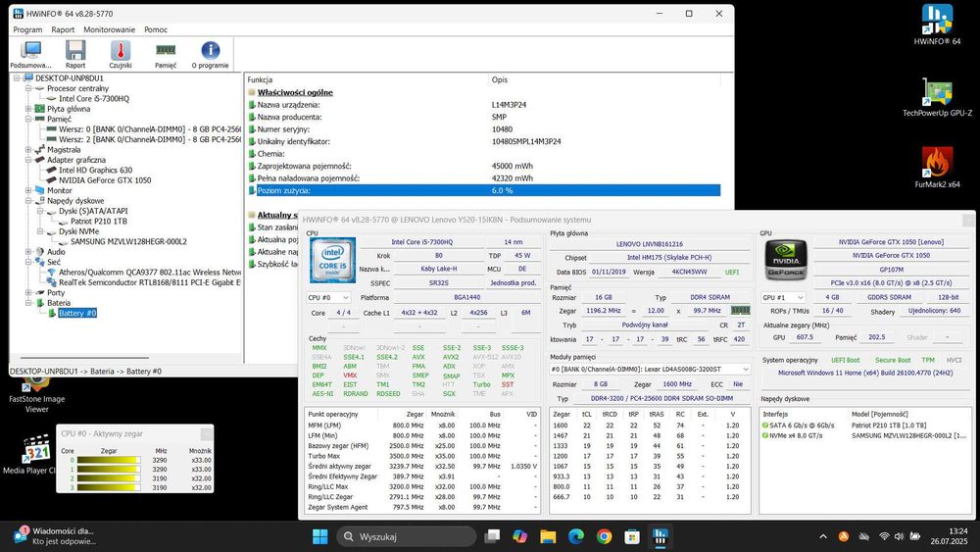Screen dimensions: 980x552
Task: Click the battery tray icon
Action: tap(914, 536)
